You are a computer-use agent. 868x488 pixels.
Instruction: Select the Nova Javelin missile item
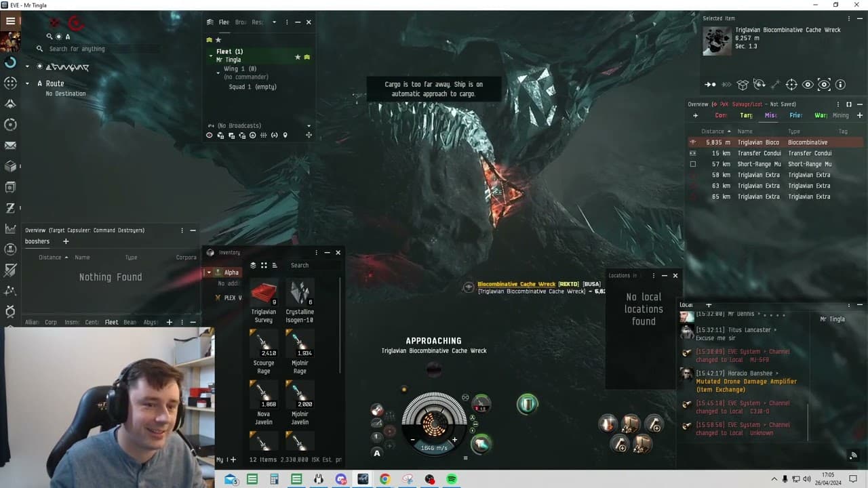click(264, 404)
